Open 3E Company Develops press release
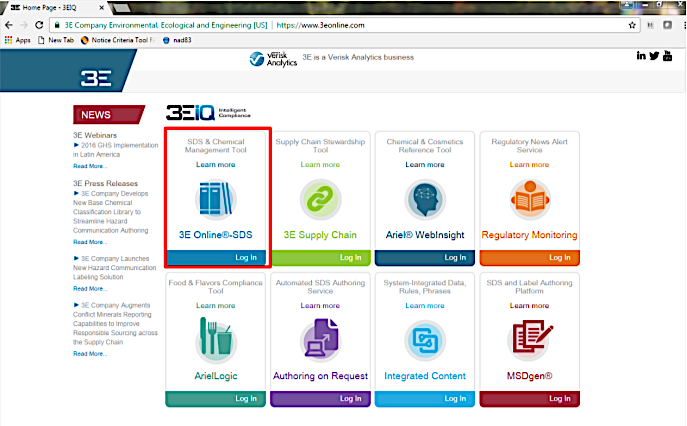 click(x=111, y=212)
